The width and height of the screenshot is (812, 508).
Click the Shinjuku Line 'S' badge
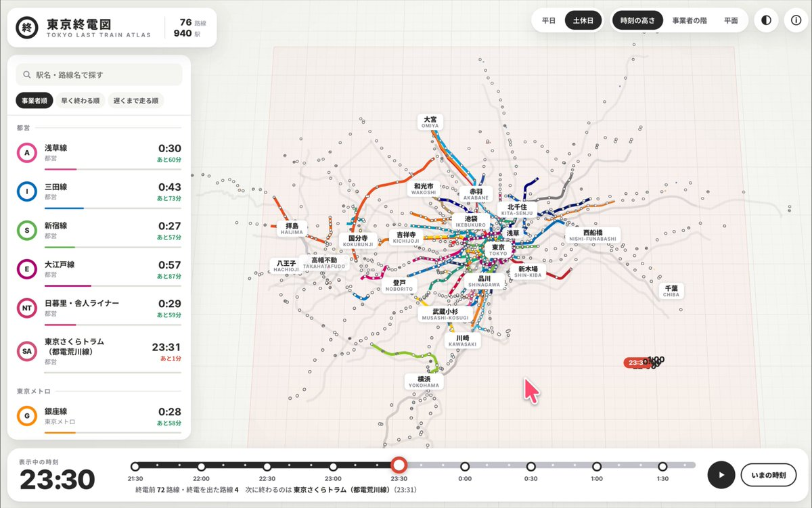27,231
